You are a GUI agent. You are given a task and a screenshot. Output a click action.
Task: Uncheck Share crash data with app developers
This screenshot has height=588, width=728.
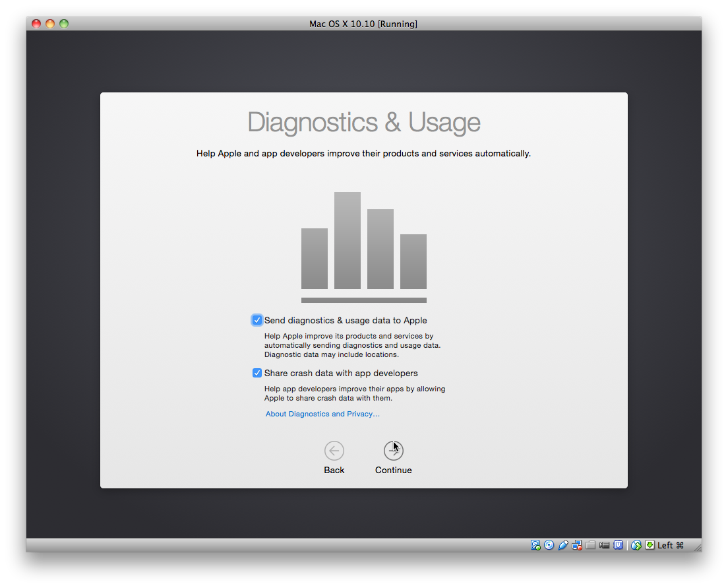257,373
